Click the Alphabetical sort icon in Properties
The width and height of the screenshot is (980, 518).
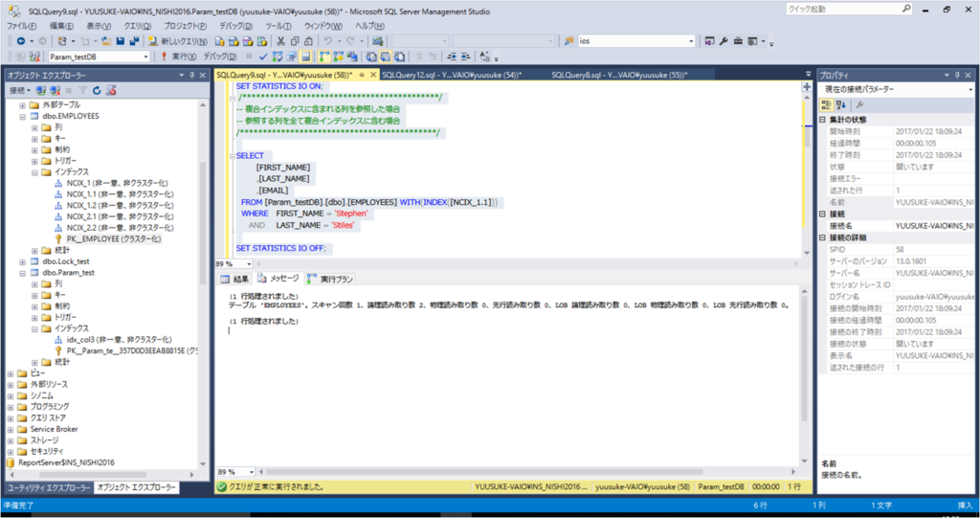point(840,104)
